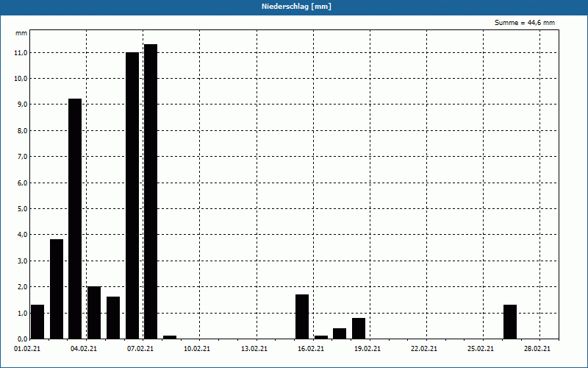The image size is (588, 368).
Task: Click the 28.02.21 date label
Action: 537,349
